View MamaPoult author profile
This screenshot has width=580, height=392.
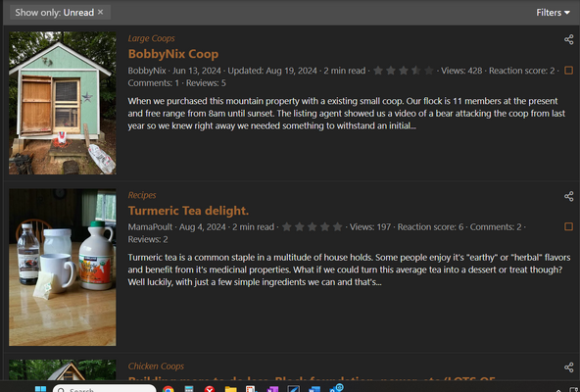[x=150, y=227]
